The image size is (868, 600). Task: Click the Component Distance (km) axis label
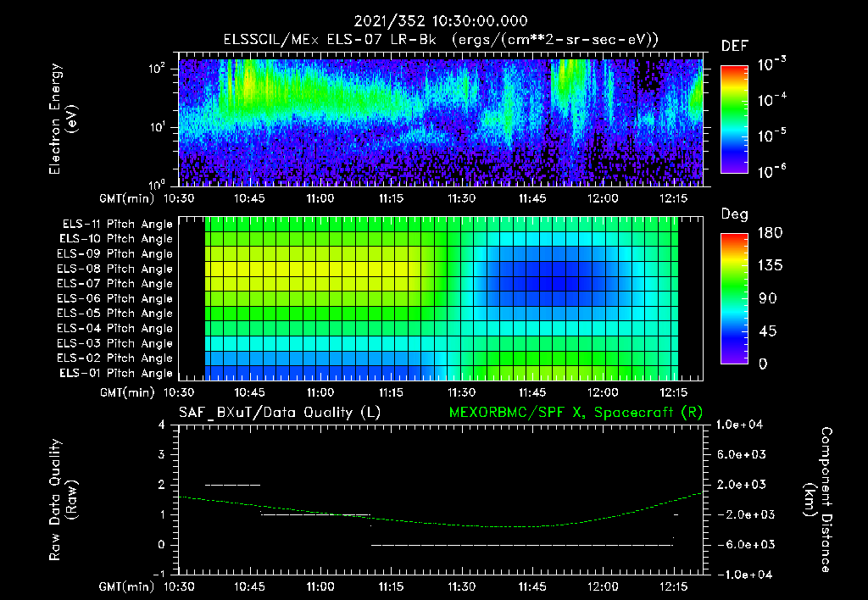tap(818, 500)
